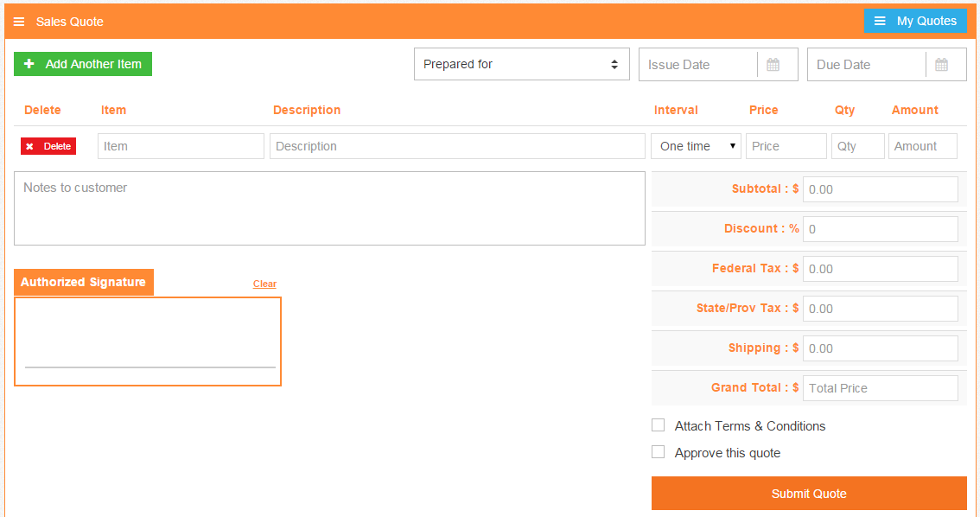This screenshot has width=980, height=517.
Task: Click the Discount percentage field
Action: coord(880,228)
